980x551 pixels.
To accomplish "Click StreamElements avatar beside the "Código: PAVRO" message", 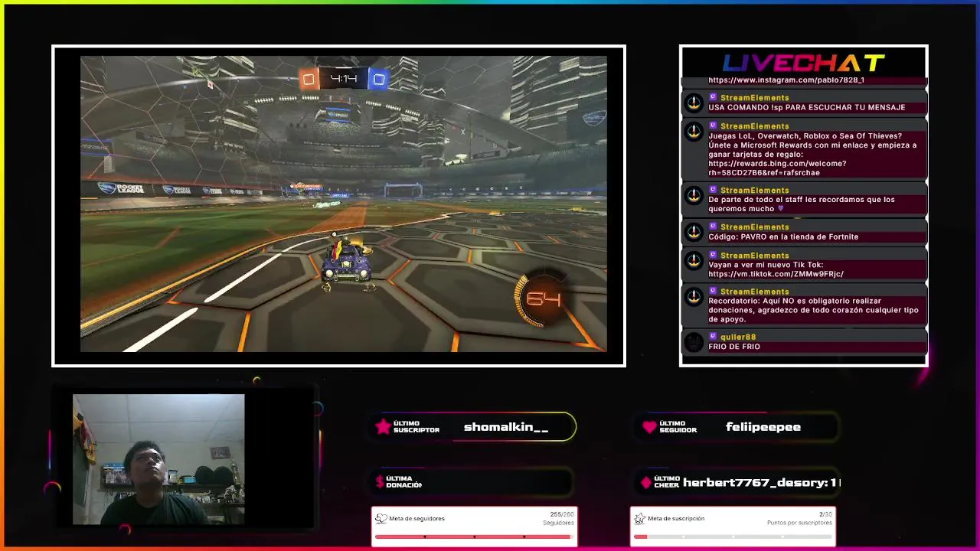I will (x=694, y=232).
